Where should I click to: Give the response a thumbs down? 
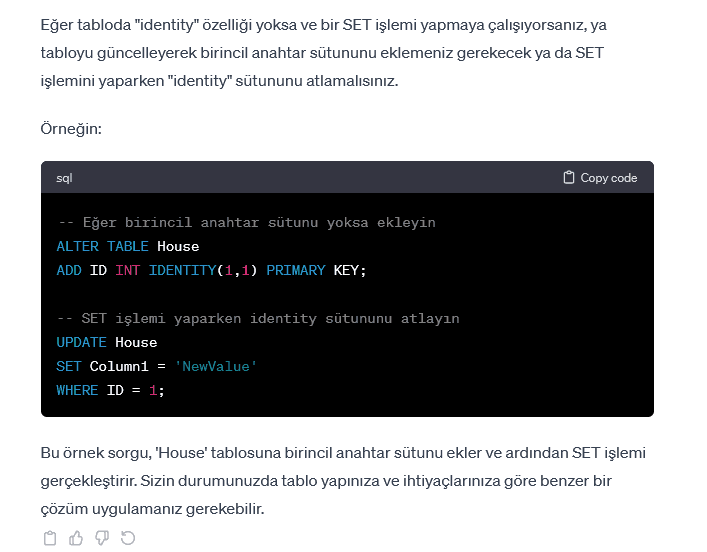point(102,538)
